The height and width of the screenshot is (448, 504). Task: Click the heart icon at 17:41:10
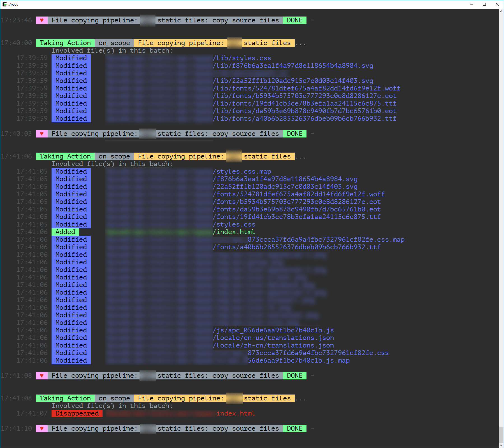pyautogui.click(x=42, y=428)
